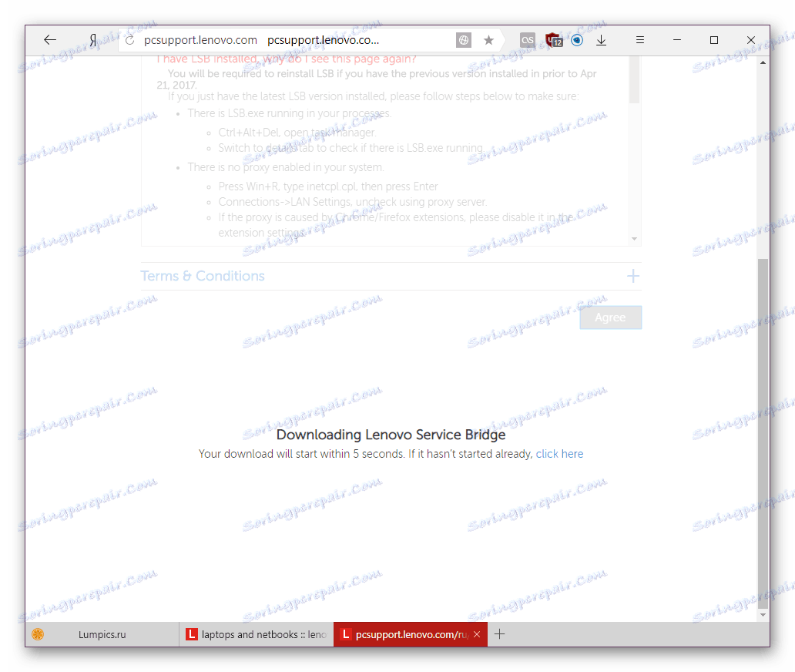Select the active pcsupport.lenovo.com tab
The height and width of the screenshot is (672, 795).
point(408,633)
